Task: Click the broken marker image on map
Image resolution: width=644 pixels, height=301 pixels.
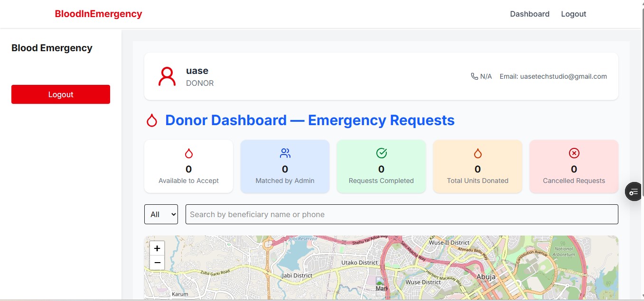Action: click(381, 283)
